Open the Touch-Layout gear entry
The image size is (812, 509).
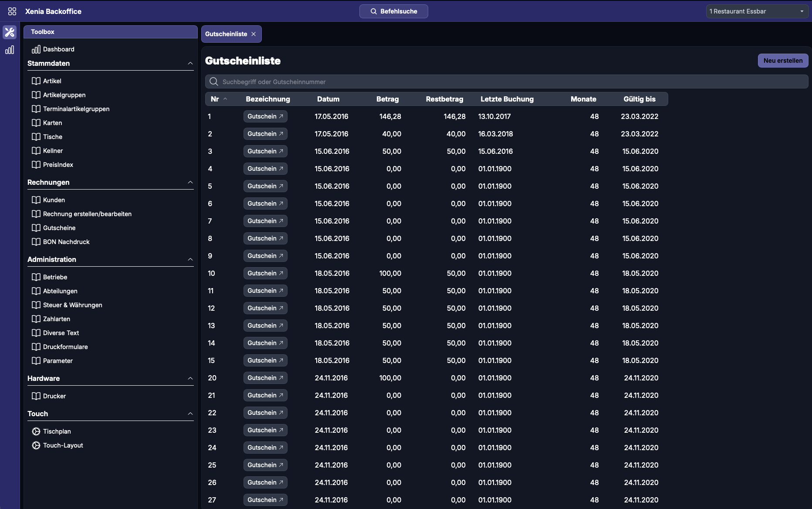tap(36, 445)
